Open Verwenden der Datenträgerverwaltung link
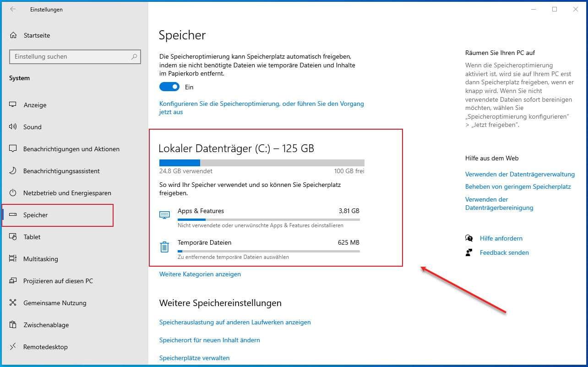The height and width of the screenshot is (367, 588). tap(519, 174)
